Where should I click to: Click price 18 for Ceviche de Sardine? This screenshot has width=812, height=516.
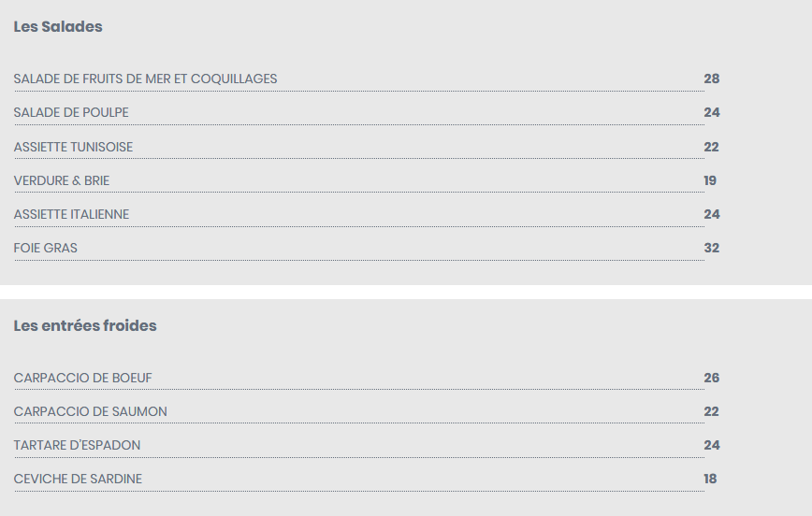tap(710, 479)
